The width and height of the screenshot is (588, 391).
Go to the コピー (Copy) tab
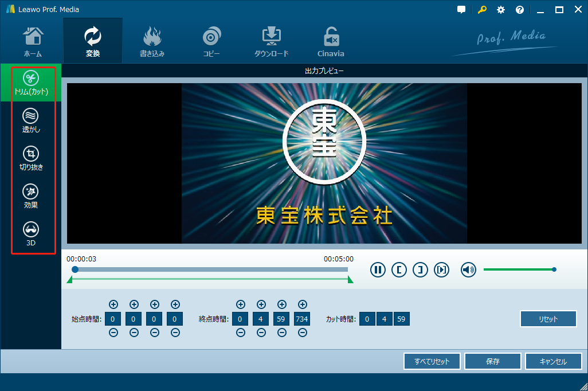211,41
